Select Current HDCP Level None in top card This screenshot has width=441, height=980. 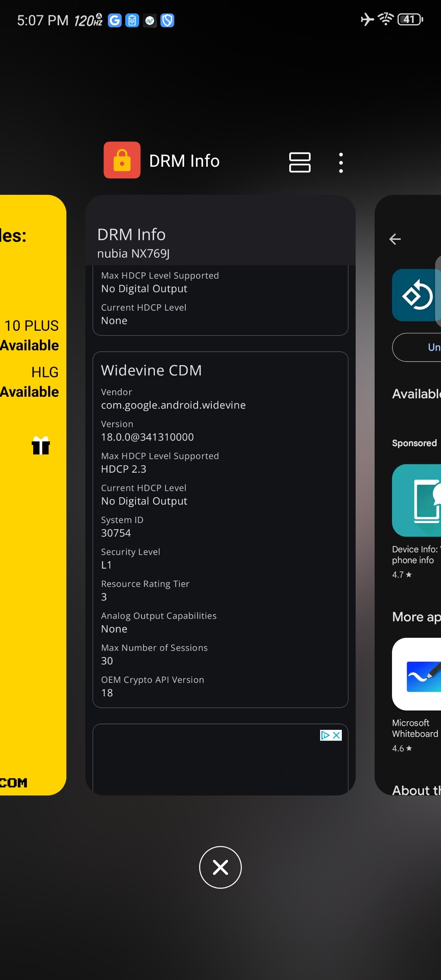114,320
